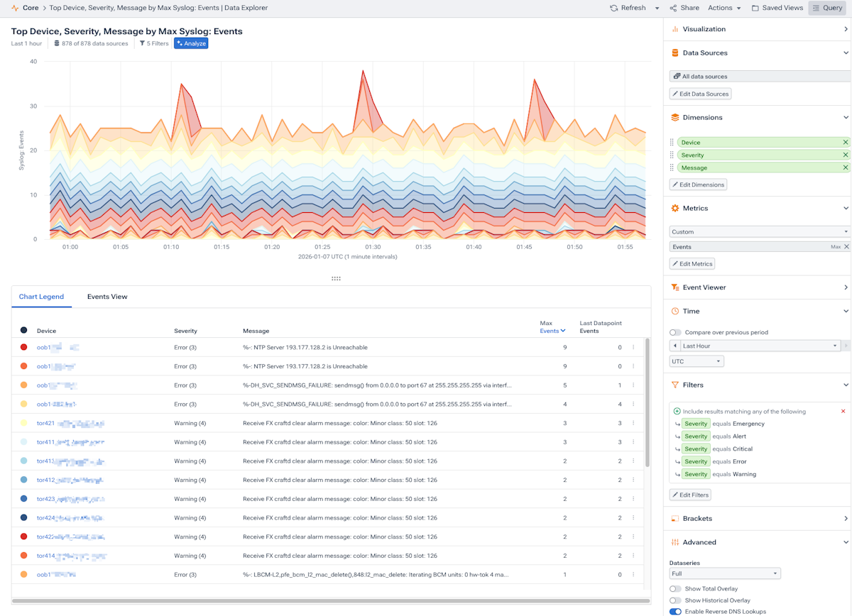Click Edit Metrics button
852x616 pixels.
pyautogui.click(x=692, y=264)
